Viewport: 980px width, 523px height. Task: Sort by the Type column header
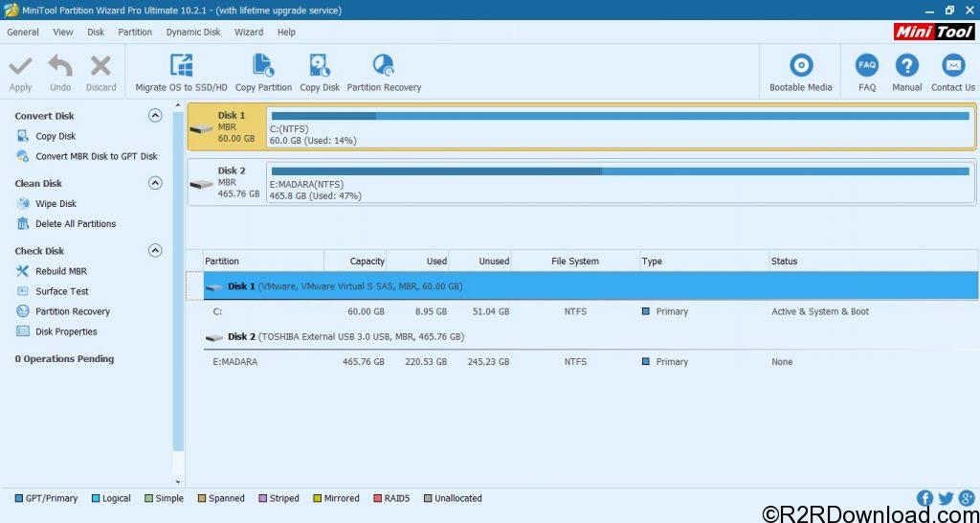pos(704,261)
